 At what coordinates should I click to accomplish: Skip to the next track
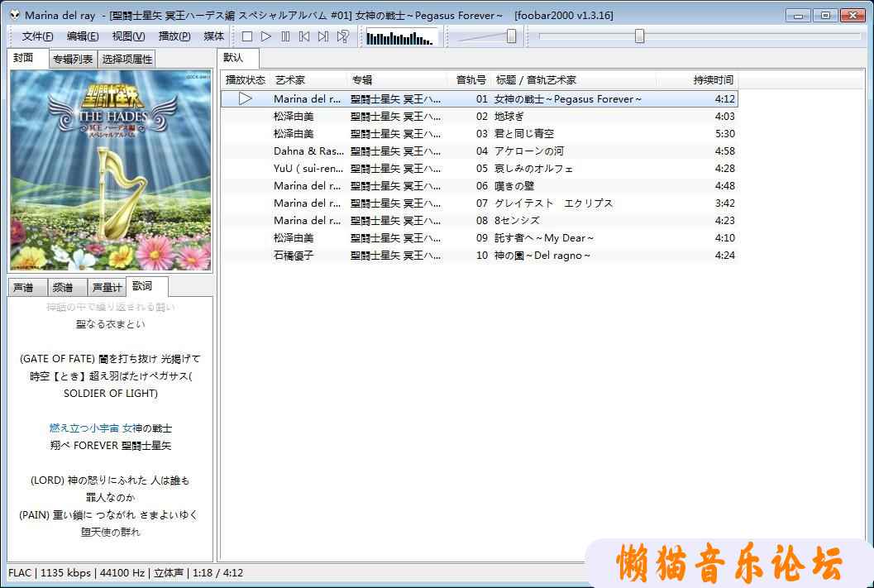(x=323, y=36)
